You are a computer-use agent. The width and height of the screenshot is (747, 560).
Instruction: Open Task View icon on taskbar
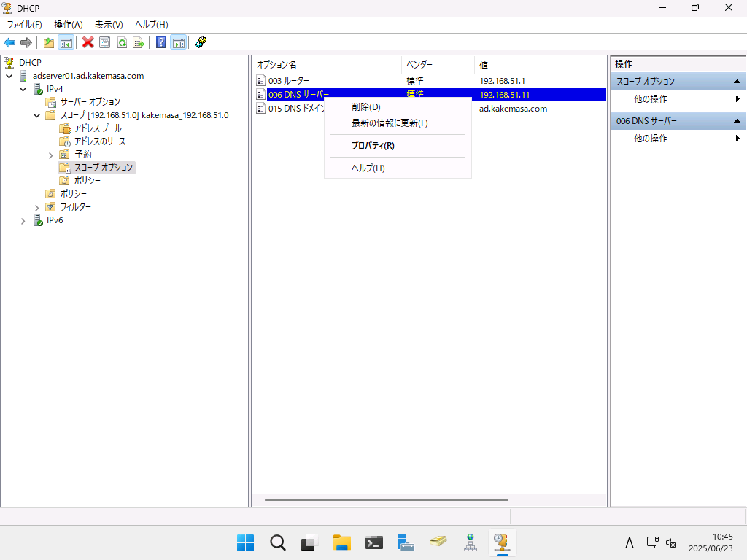click(309, 542)
